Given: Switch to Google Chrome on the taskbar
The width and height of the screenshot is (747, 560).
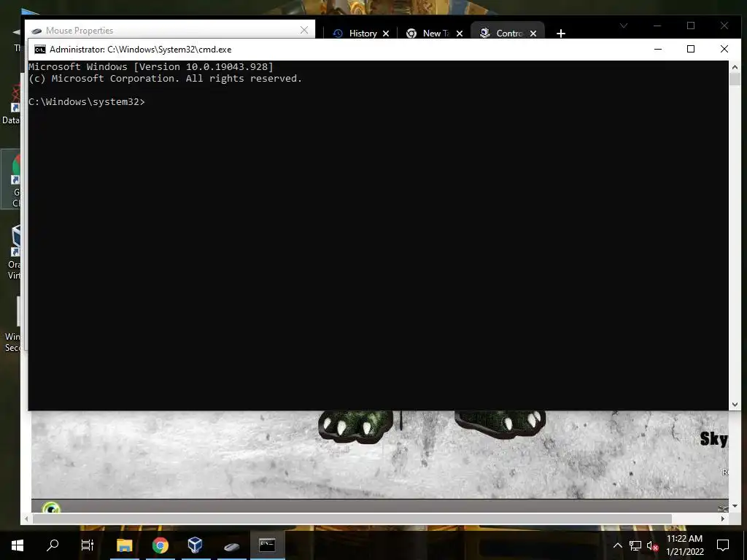Looking at the screenshot, I should [160, 545].
